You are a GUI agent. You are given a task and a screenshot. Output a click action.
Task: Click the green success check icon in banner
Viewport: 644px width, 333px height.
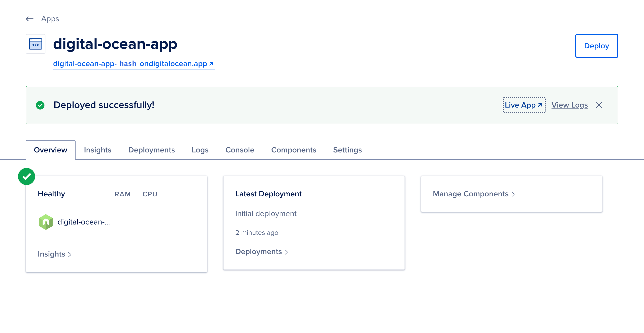click(x=40, y=105)
